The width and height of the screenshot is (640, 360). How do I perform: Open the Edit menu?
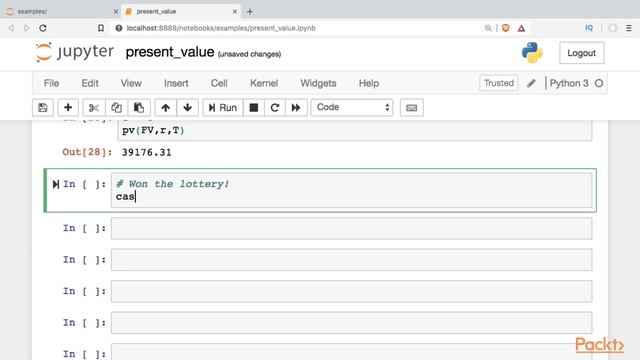[90, 83]
